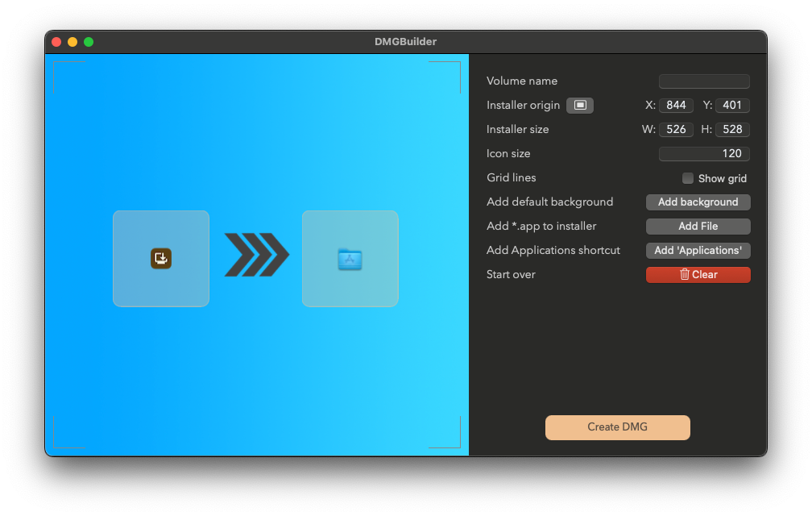Select the Y origin field showing 401
The width and height of the screenshot is (812, 516).
732,105
